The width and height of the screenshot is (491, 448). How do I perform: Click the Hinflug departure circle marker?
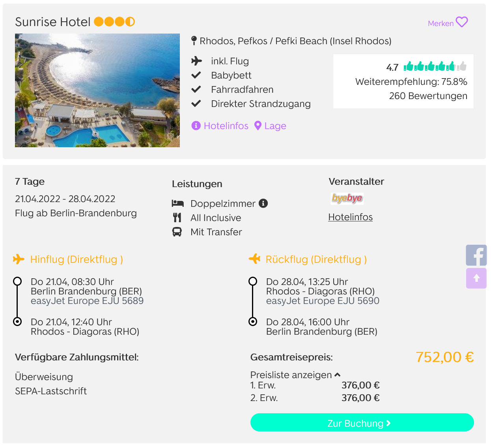17,281
